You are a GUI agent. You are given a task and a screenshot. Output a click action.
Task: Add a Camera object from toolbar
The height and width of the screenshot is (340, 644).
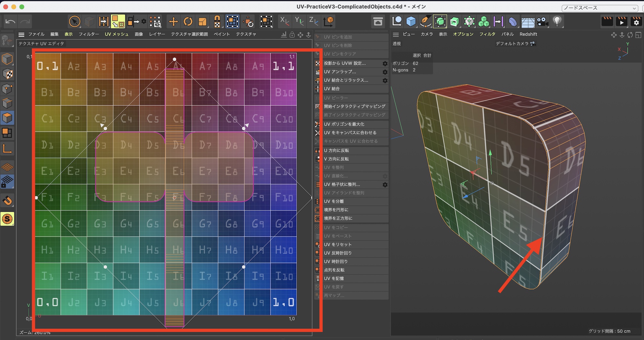click(x=543, y=22)
